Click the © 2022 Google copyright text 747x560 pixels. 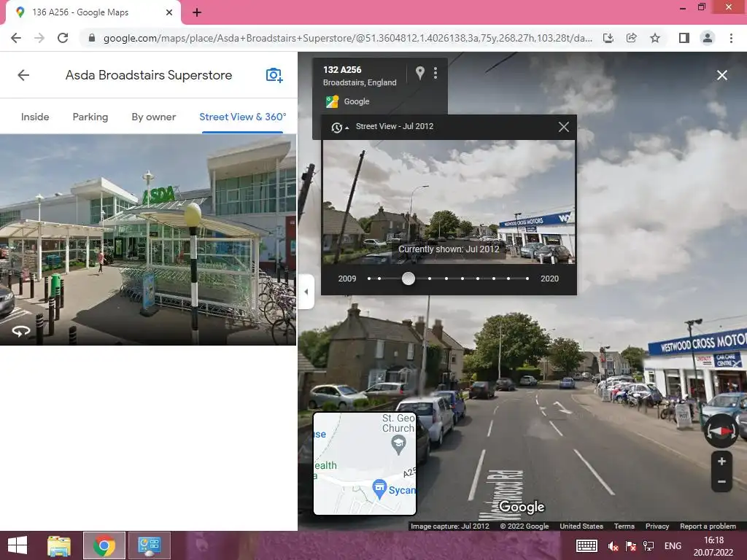click(x=524, y=526)
